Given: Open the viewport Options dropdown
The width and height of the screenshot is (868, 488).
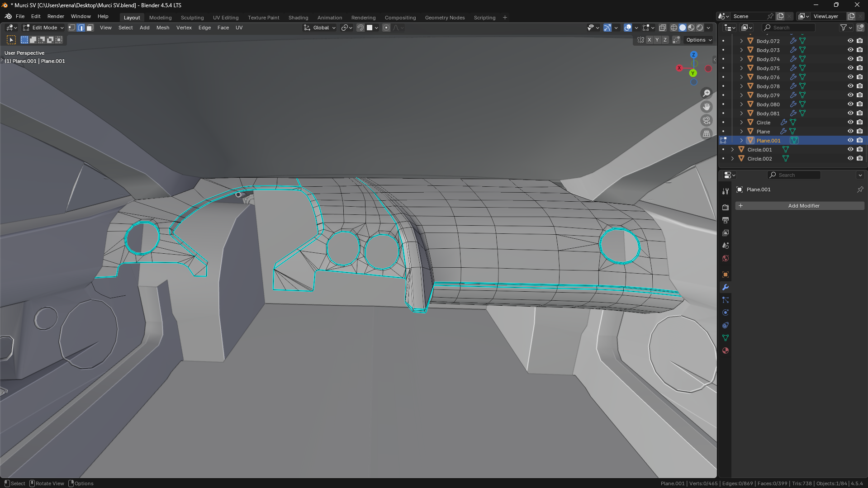Looking at the screenshot, I should coord(699,40).
